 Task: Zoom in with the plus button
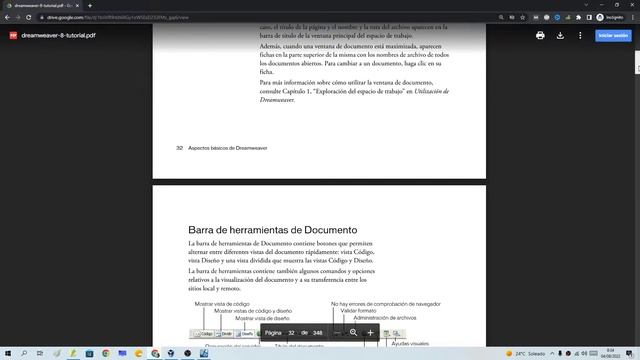370,333
